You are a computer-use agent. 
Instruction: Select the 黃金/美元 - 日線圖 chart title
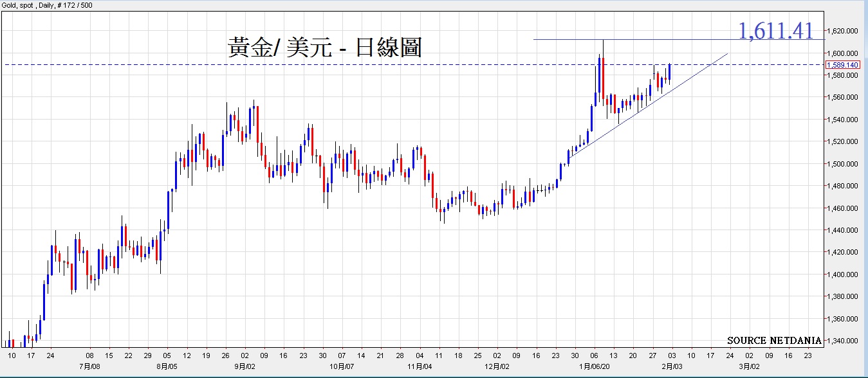[x=324, y=48]
